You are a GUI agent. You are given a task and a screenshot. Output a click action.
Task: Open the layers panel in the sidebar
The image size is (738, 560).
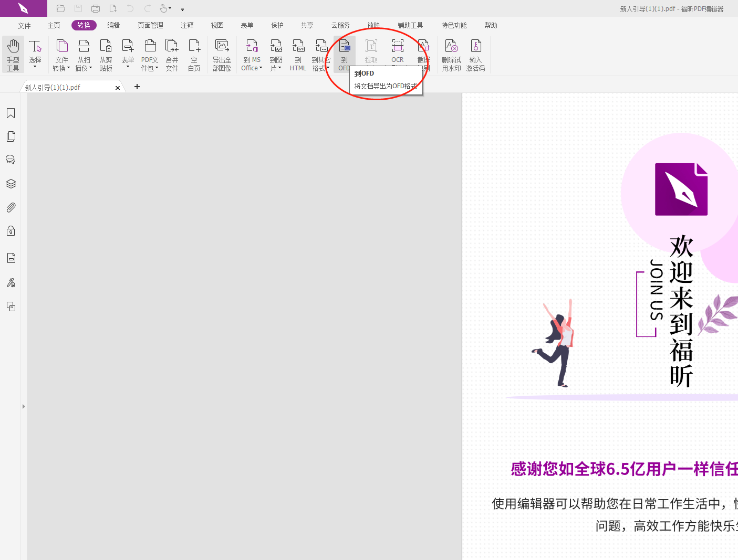point(11,183)
